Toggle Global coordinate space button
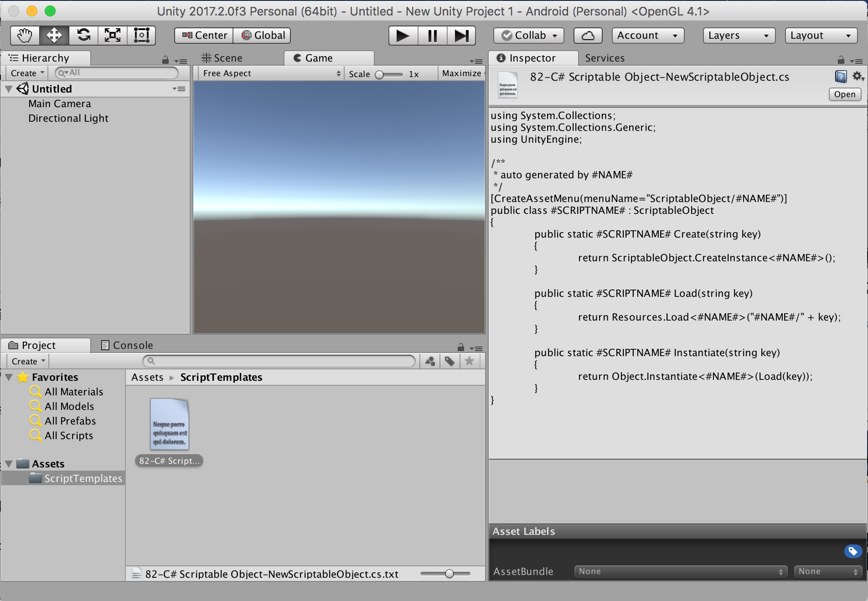This screenshot has width=868, height=601. click(262, 36)
